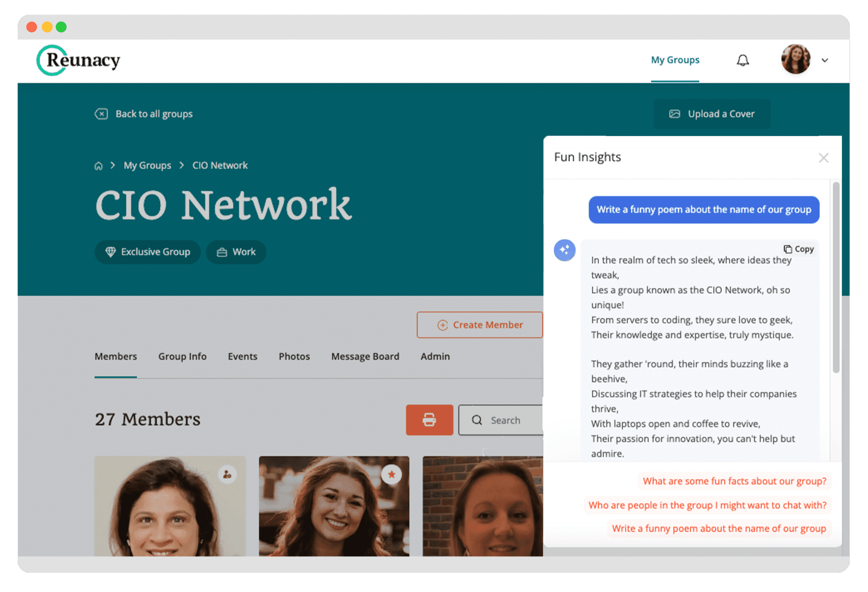This screenshot has height=592, width=868.
Task: Ask for fun facts about our group
Action: (735, 481)
